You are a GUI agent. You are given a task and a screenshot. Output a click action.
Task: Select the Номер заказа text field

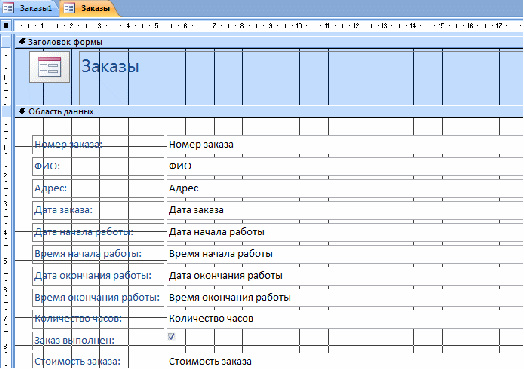(x=345, y=144)
